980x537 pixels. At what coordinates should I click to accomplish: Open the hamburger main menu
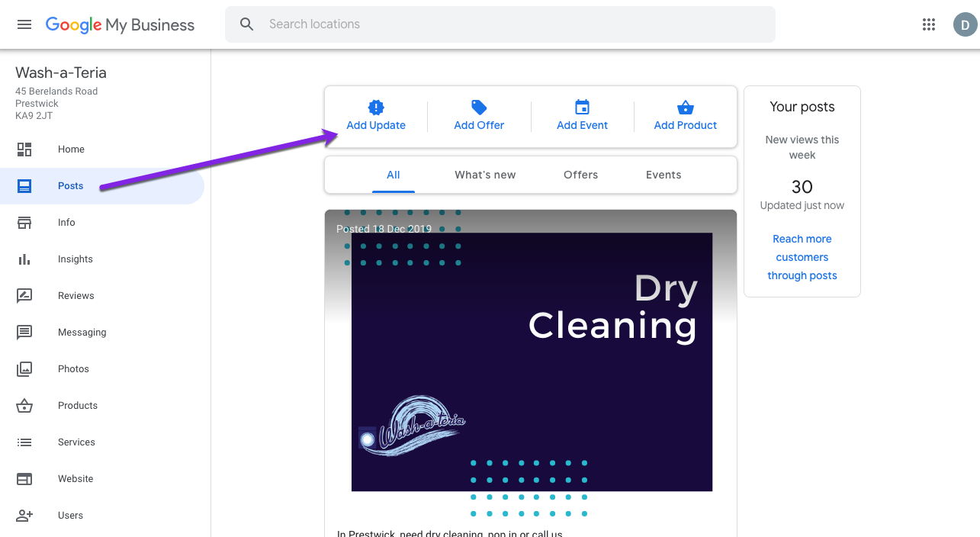pos(24,24)
